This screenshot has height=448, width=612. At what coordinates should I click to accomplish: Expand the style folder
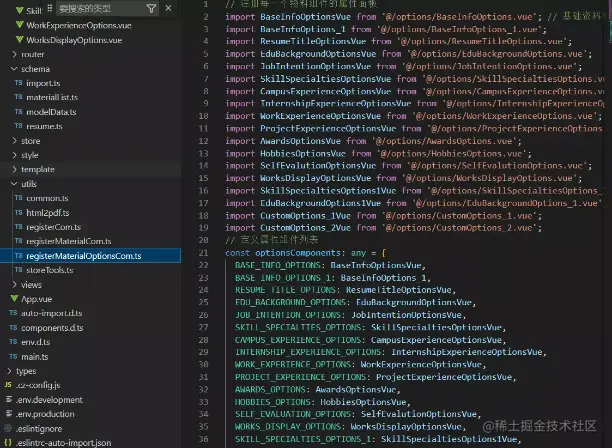(x=30, y=155)
